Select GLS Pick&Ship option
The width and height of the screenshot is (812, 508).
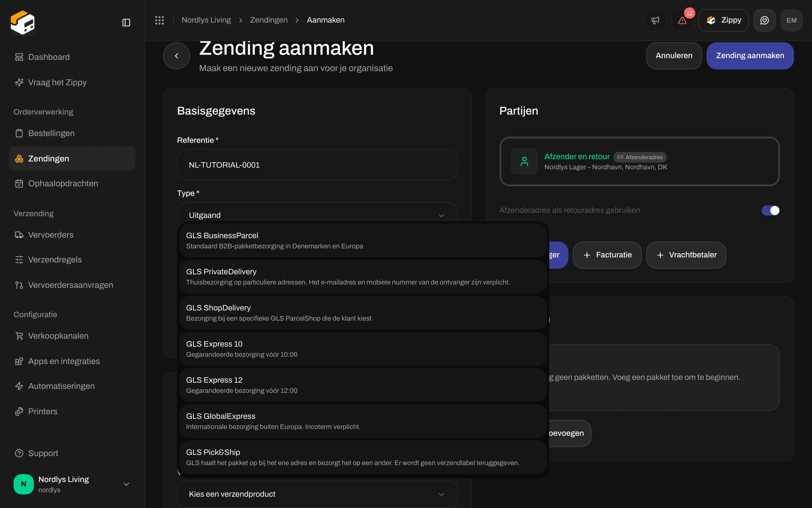point(363,457)
